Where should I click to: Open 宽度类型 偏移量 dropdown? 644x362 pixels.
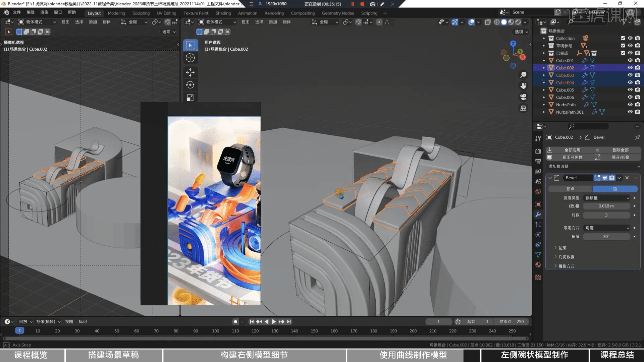607,198
